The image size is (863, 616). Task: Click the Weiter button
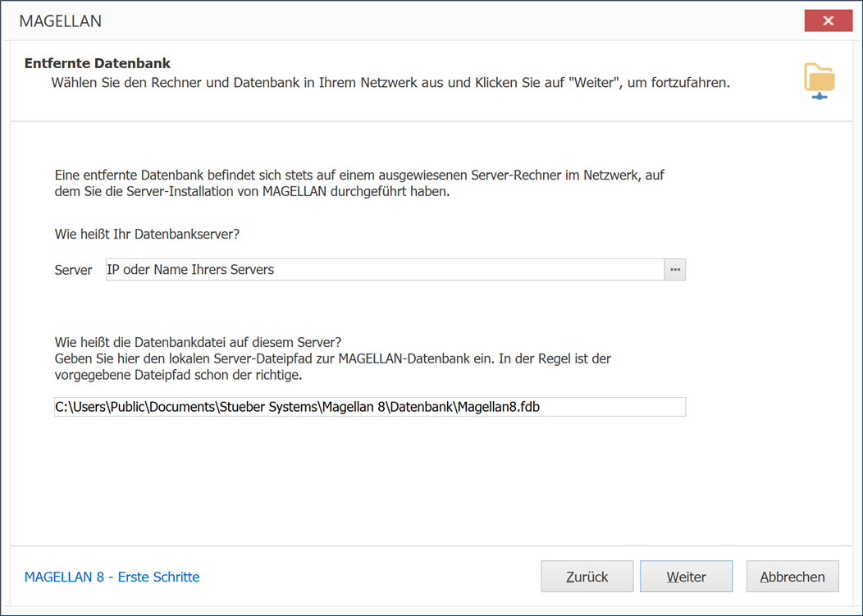point(686,577)
